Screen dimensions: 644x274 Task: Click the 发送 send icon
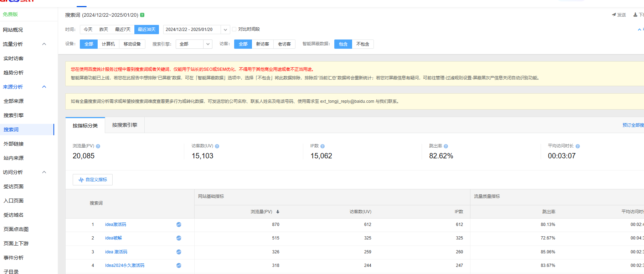(614, 15)
